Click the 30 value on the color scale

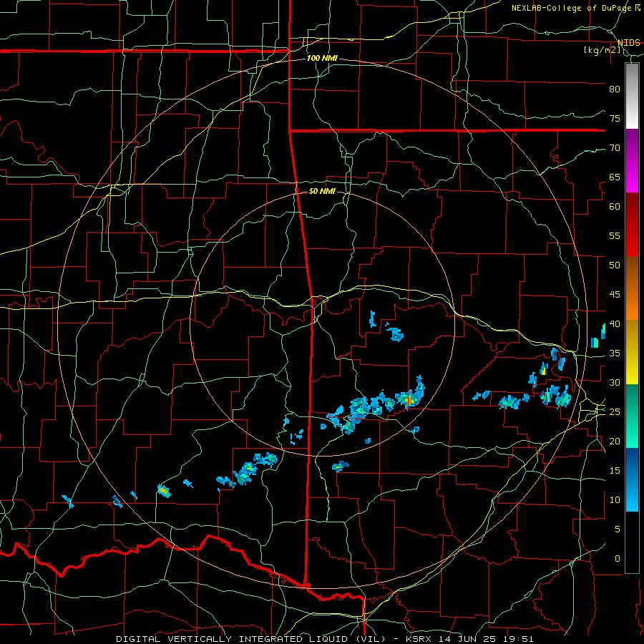click(x=615, y=383)
